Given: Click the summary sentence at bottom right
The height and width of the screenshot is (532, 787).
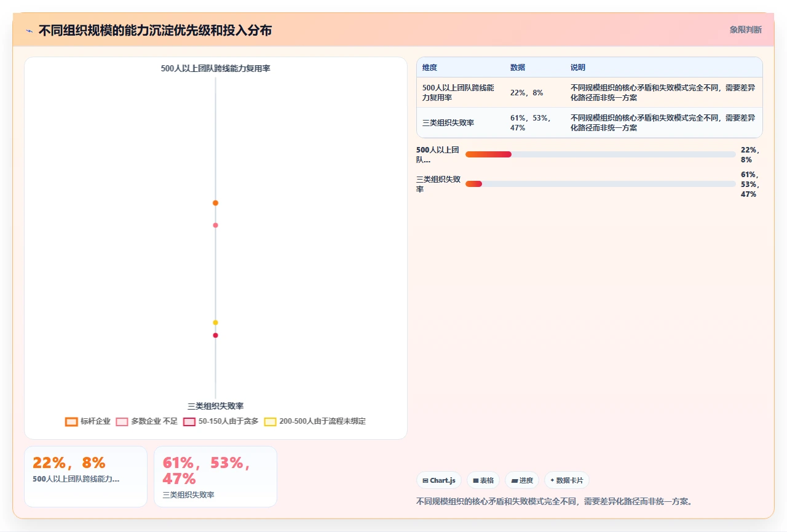Looking at the screenshot, I should [555, 501].
